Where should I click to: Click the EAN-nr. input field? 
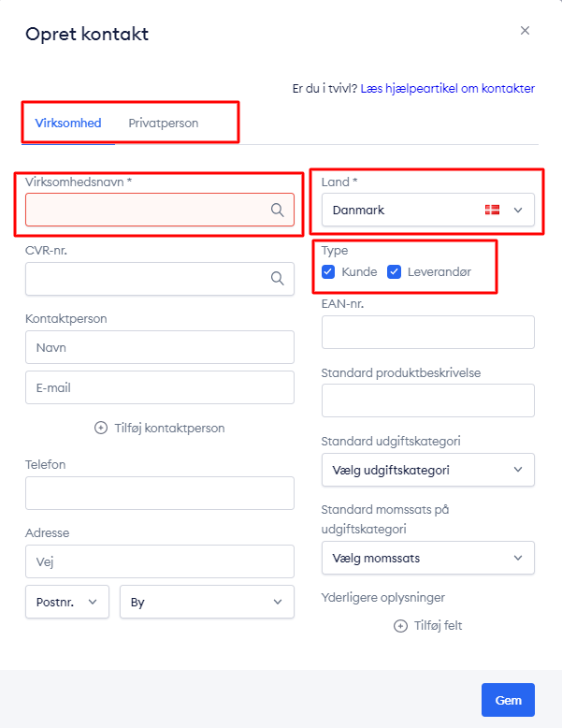pyautogui.click(x=428, y=332)
